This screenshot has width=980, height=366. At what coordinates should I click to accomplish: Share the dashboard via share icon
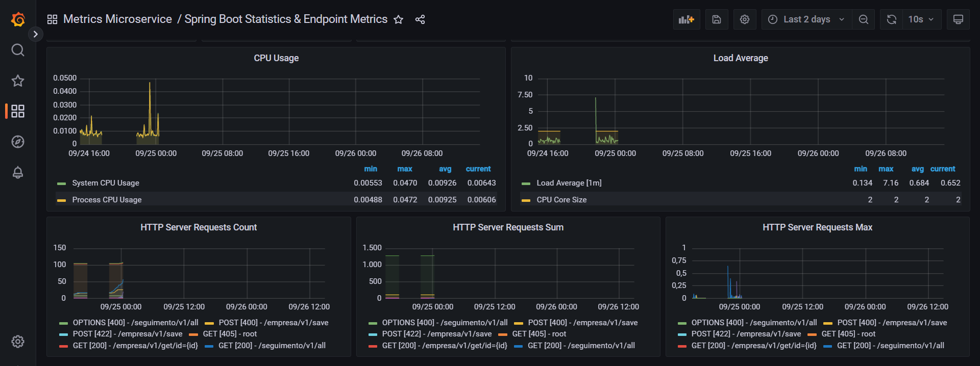420,19
